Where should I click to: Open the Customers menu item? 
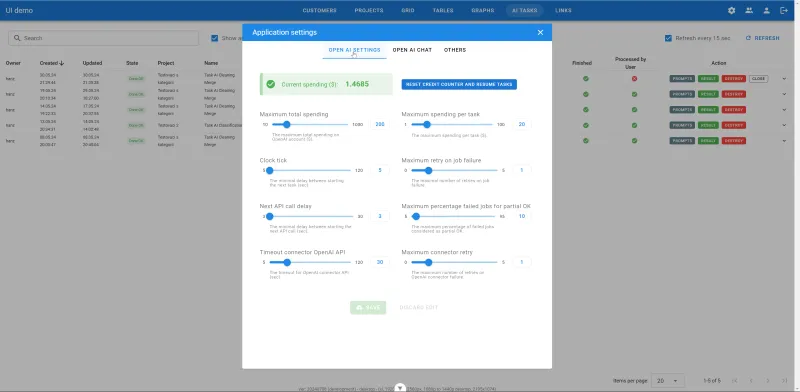click(x=319, y=10)
